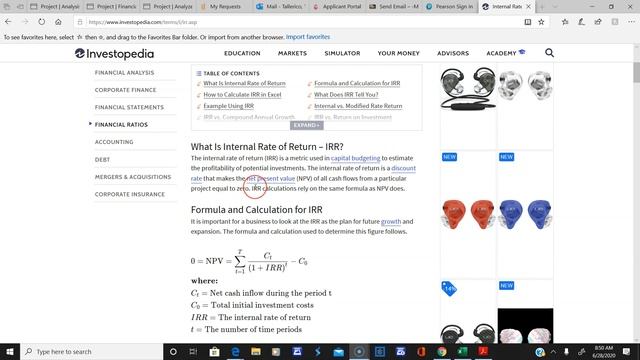Open the Education nav menu
The width and height of the screenshot is (640, 360).
pos(242,53)
